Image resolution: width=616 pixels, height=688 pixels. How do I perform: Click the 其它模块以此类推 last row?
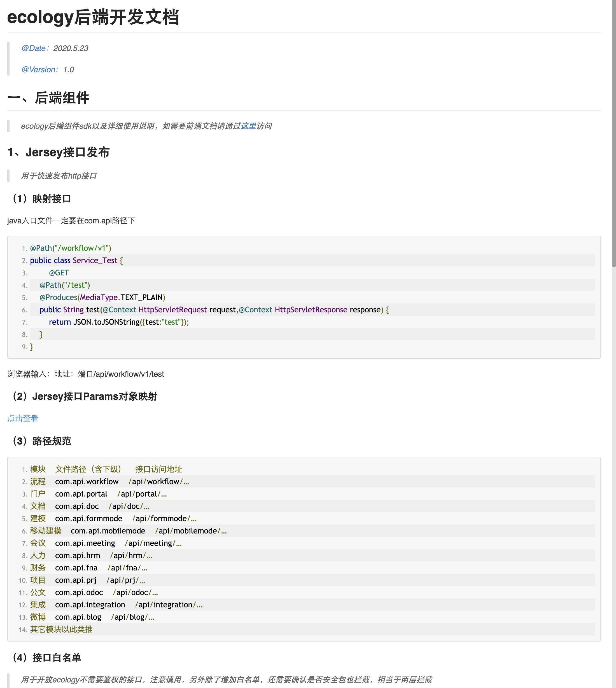(x=61, y=630)
